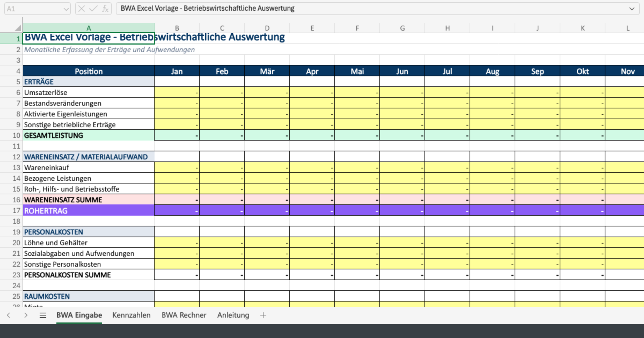644x338 pixels.
Task: Select WARENEINSATZ SUMME label cell
Action: 89,200
